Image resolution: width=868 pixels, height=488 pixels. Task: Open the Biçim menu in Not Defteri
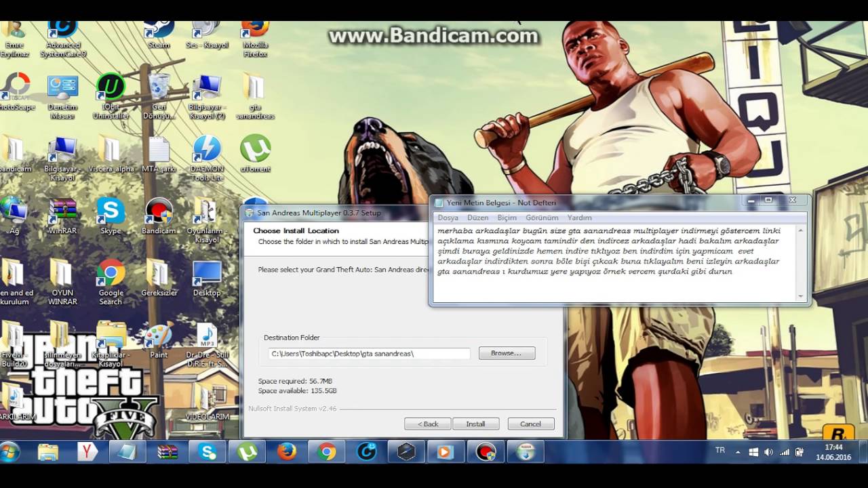click(507, 218)
